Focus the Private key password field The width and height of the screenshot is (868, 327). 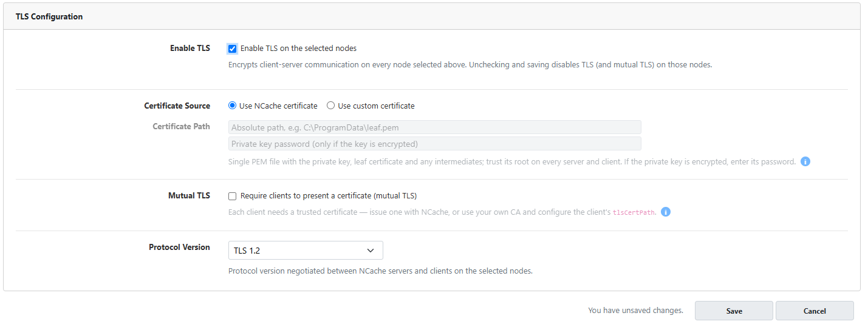[434, 144]
